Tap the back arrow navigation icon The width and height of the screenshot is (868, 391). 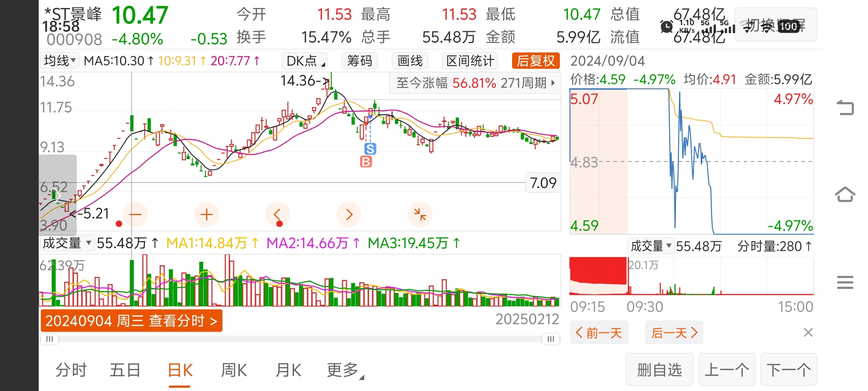coord(845,108)
